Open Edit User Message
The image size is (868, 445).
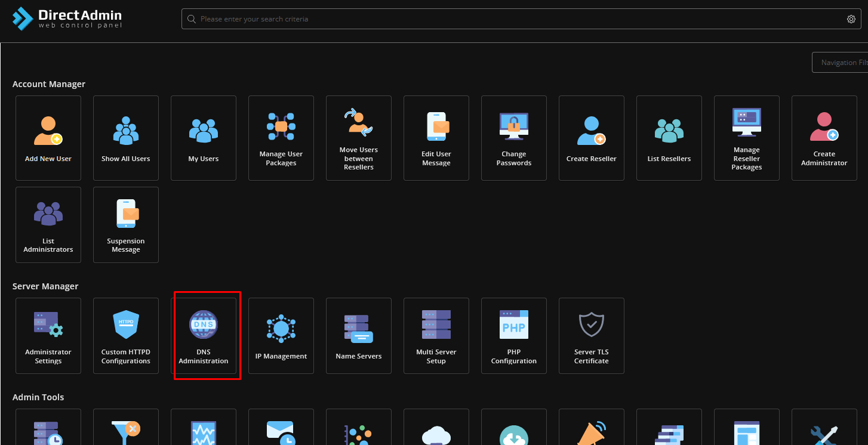(436, 138)
